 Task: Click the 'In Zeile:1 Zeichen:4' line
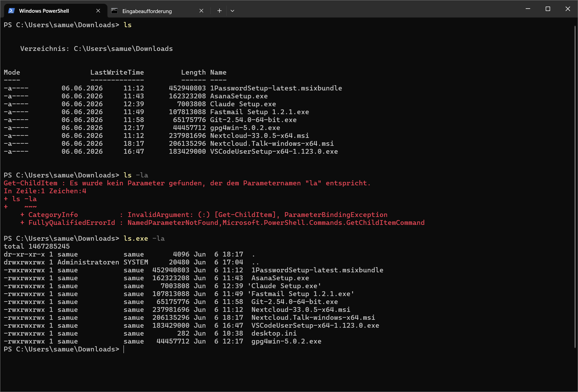coord(45,191)
